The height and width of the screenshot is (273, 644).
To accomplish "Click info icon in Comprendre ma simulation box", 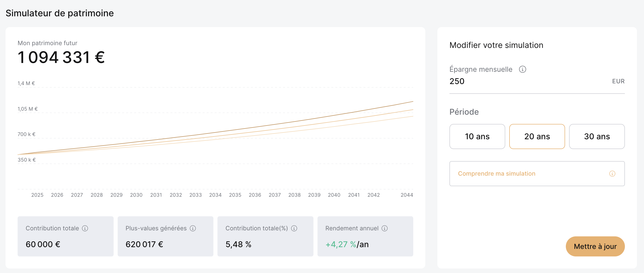I will tap(612, 174).
